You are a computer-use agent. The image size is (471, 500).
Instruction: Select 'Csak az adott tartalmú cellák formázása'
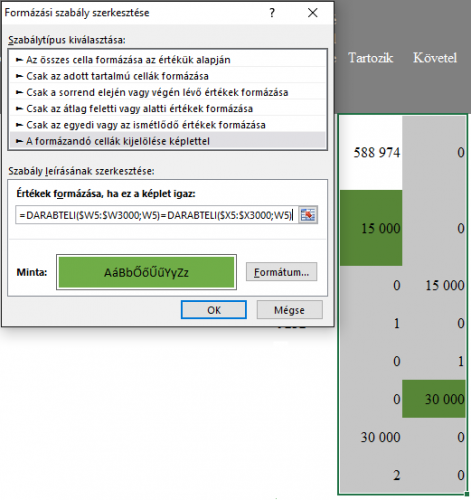point(167,76)
